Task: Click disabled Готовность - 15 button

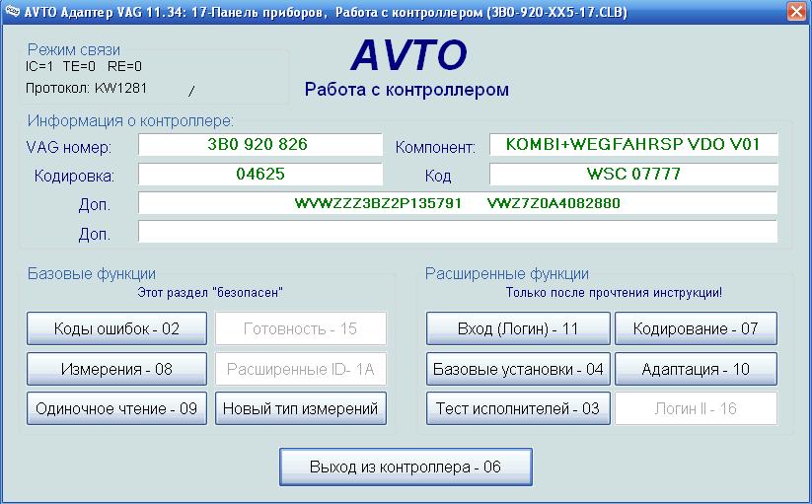Action: pyautogui.click(x=300, y=328)
